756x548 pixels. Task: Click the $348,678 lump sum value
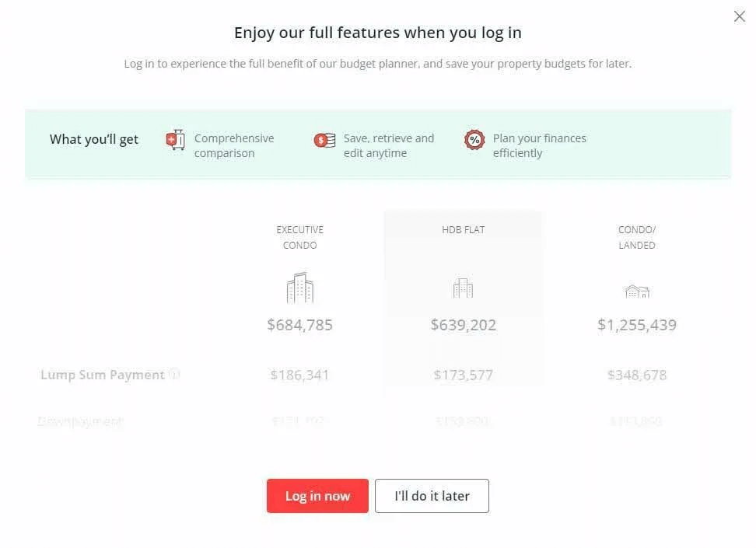[x=637, y=375]
